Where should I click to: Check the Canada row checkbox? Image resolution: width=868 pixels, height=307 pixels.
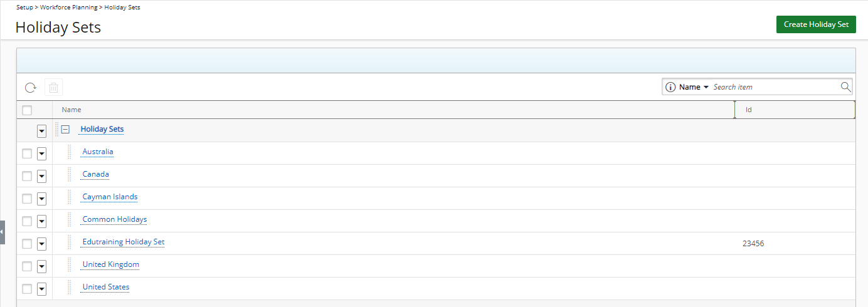[x=27, y=176]
